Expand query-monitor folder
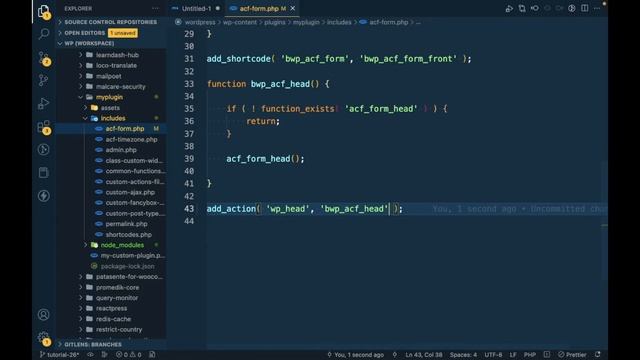 click(117, 298)
